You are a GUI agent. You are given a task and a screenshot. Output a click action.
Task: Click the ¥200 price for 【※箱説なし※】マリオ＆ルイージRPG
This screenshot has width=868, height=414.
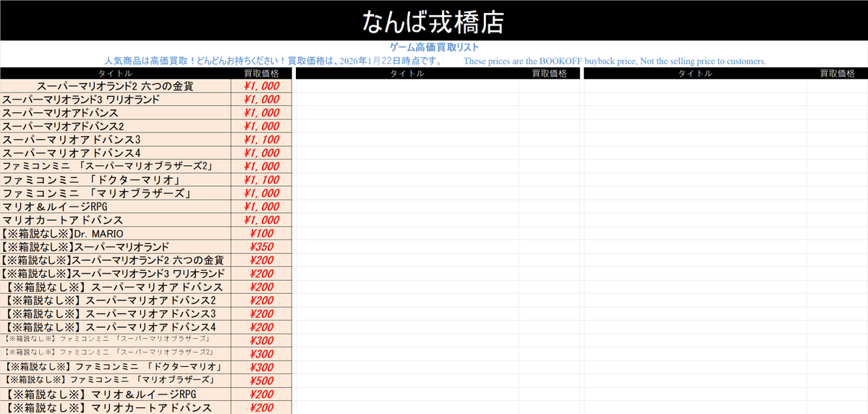(261, 394)
